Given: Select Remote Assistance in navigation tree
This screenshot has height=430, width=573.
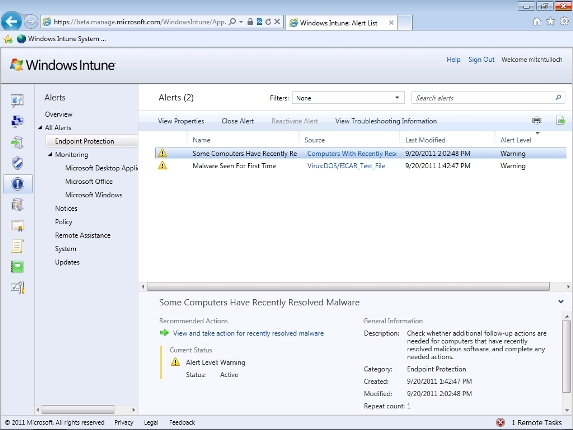Looking at the screenshot, I should pos(83,235).
